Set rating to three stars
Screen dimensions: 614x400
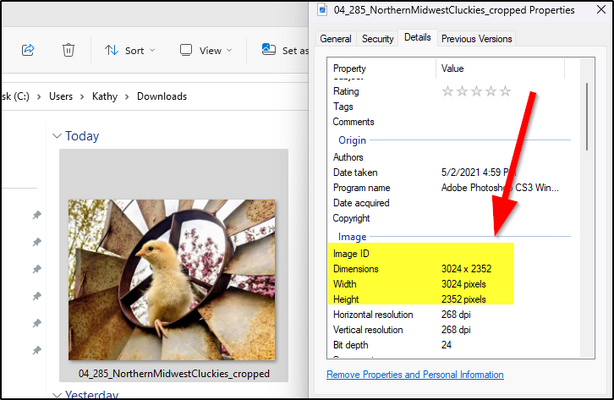coord(477,91)
